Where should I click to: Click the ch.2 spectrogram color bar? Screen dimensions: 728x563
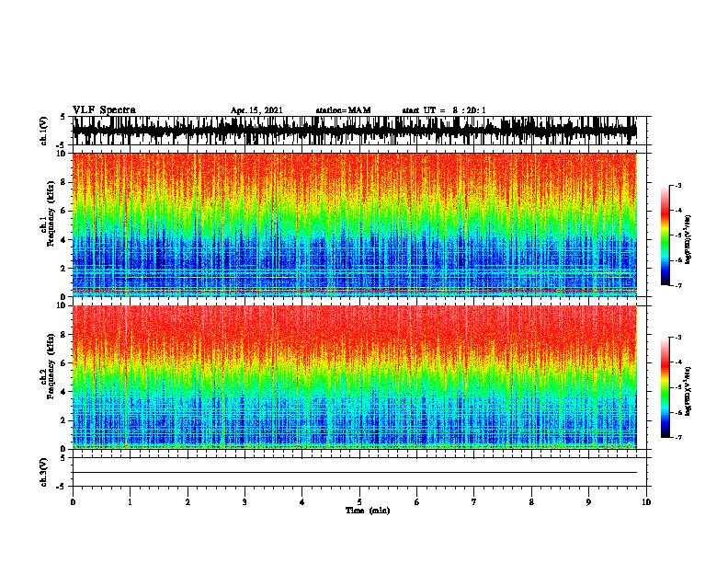tap(665, 387)
